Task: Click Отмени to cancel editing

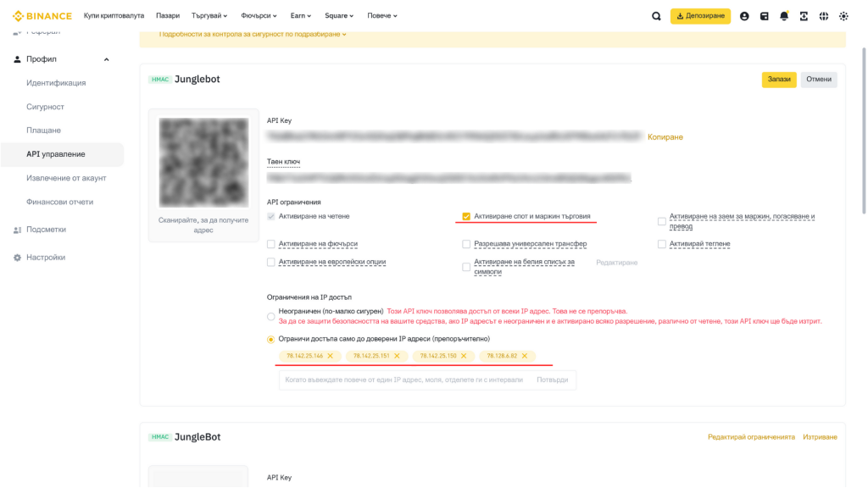Action: pos(819,80)
